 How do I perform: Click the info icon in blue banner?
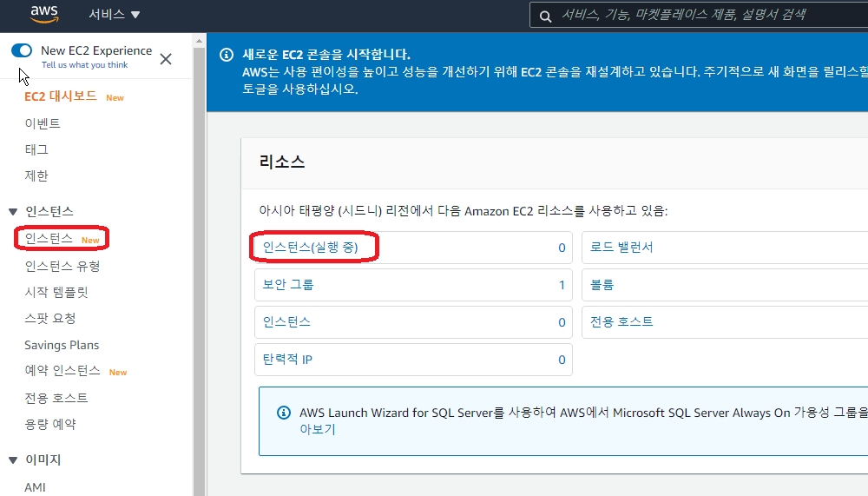(x=227, y=55)
